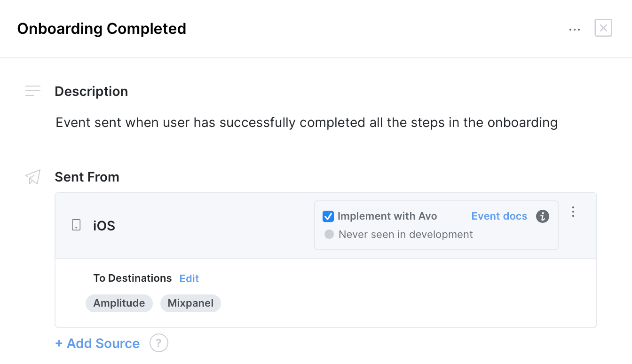Open the iOS source vertical dots menu

click(x=573, y=212)
